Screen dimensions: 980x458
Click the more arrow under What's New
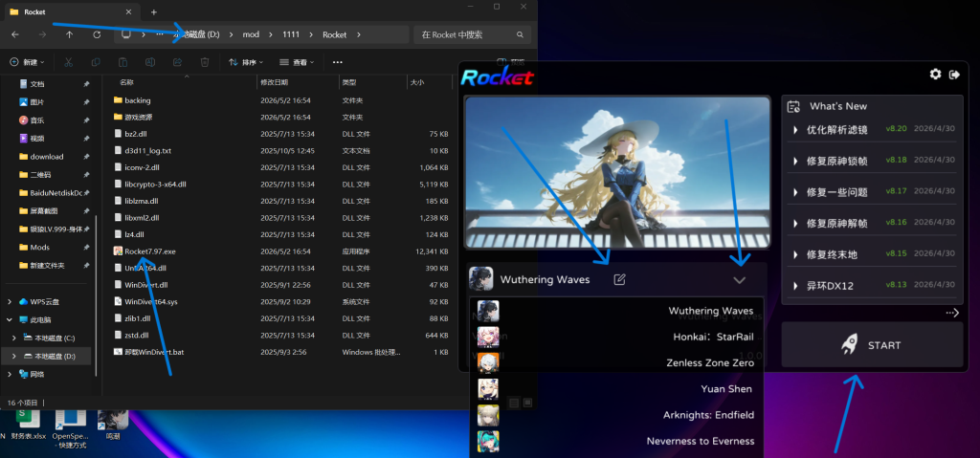pos(952,313)
